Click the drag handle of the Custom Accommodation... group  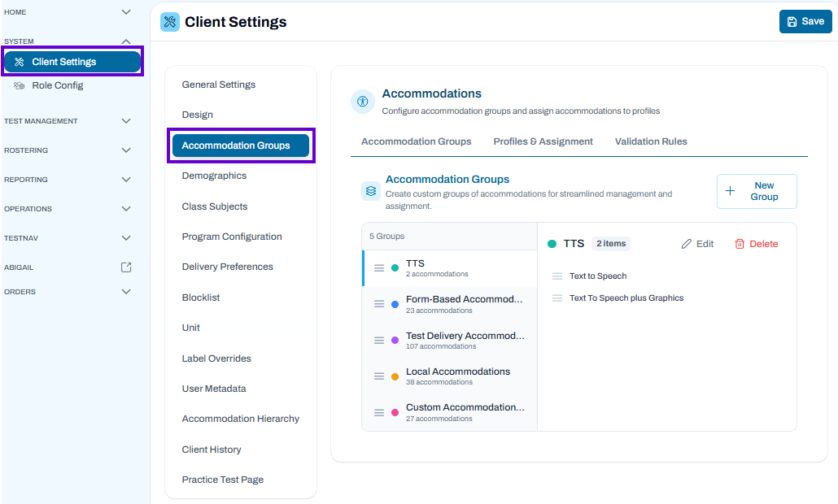point(379,413)
